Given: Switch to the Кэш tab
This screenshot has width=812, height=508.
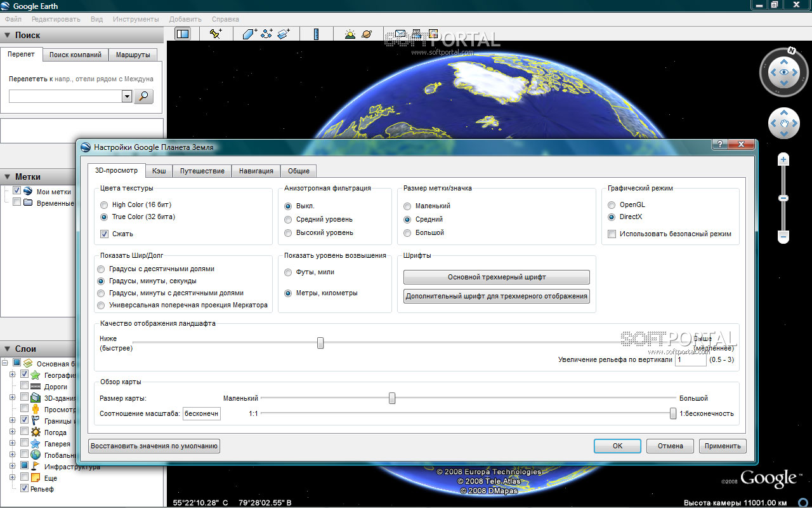Looking at the screenshot, I should point(159,171).
